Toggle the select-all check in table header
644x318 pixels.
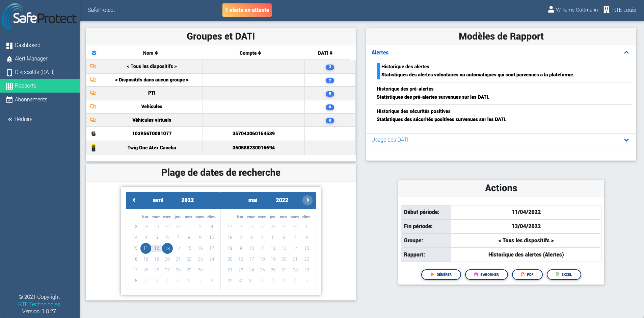coord(94,53)
